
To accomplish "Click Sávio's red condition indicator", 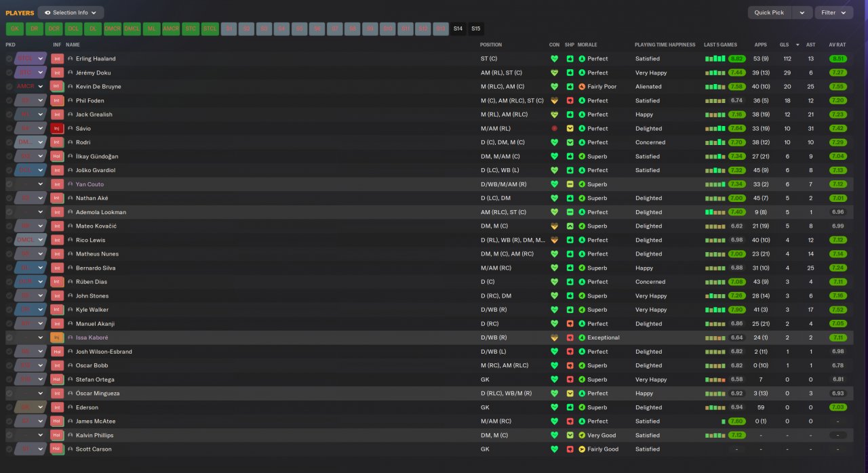I will tap(554, 129).
